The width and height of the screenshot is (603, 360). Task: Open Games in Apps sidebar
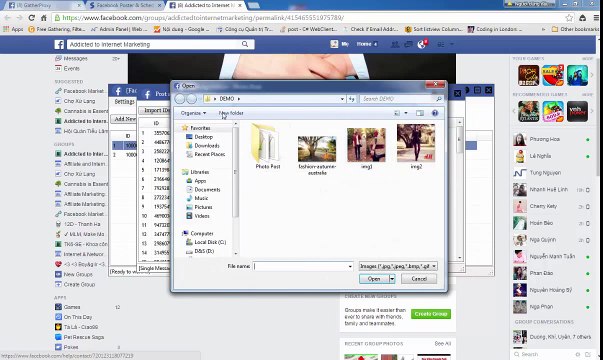coord(72,307)
